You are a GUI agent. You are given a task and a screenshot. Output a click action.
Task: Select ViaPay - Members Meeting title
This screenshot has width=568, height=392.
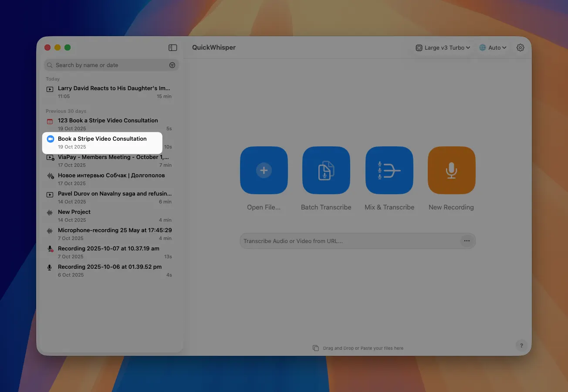pos(113,157)
